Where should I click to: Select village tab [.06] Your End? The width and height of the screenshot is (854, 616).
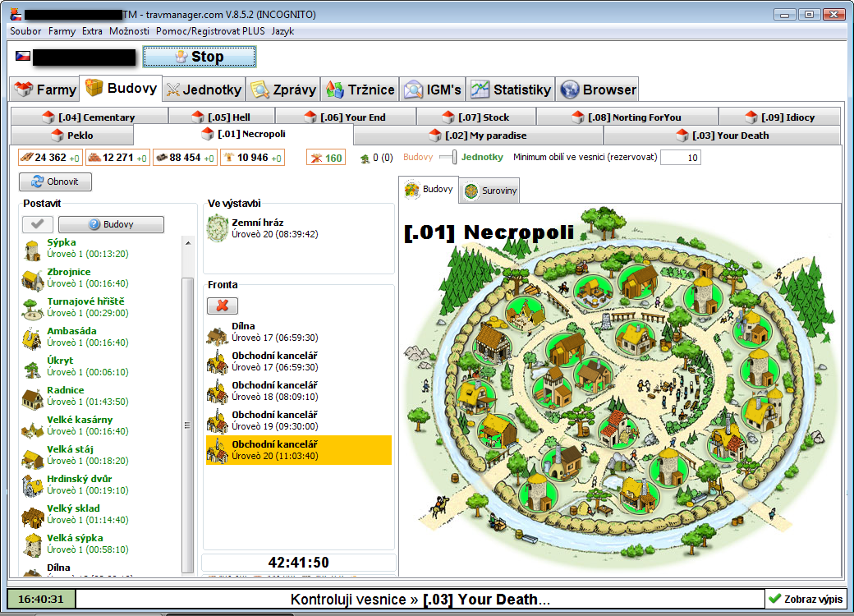(346, 117)
